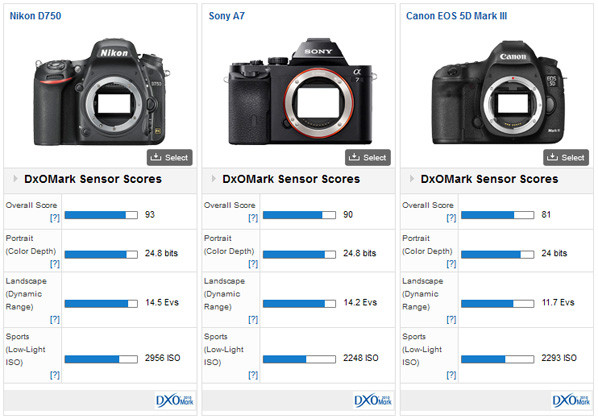The width and height of the screenshot is (598, 419).
Task: Click the DxOMark logo under Sony A7
Action: 373,400
